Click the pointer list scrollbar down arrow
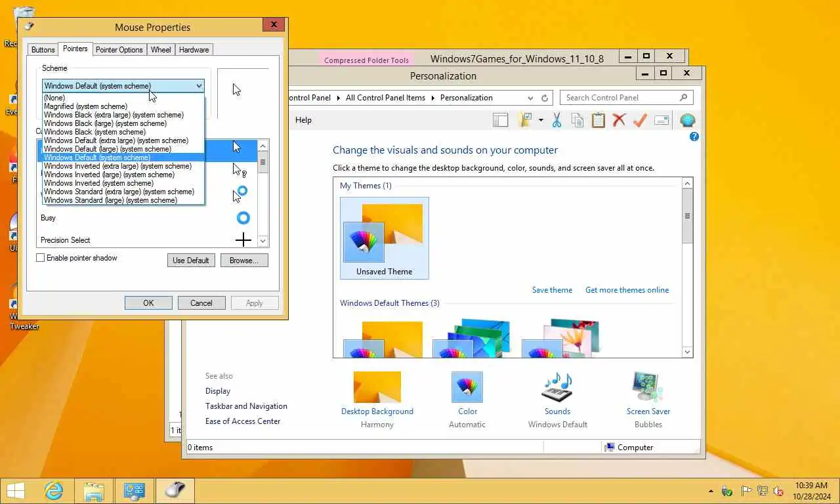The height and width of the screenshot is (504, 840). point(262,241)
